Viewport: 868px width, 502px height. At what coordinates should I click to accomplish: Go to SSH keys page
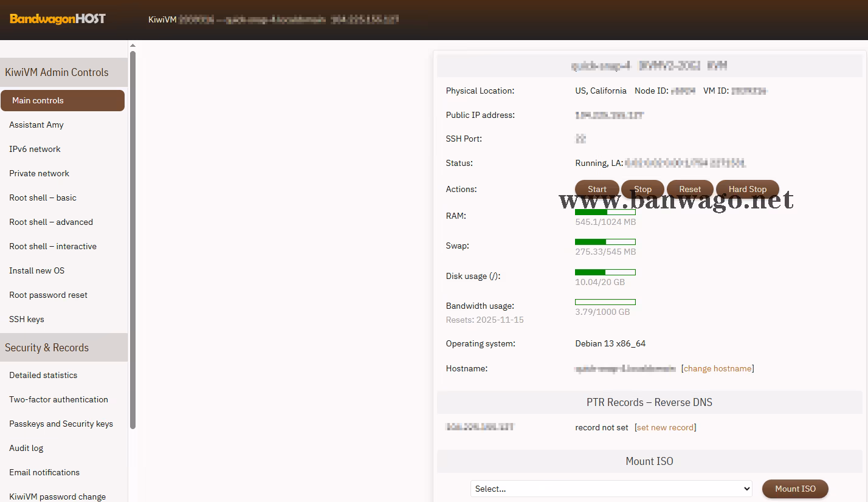pos(27,319)
